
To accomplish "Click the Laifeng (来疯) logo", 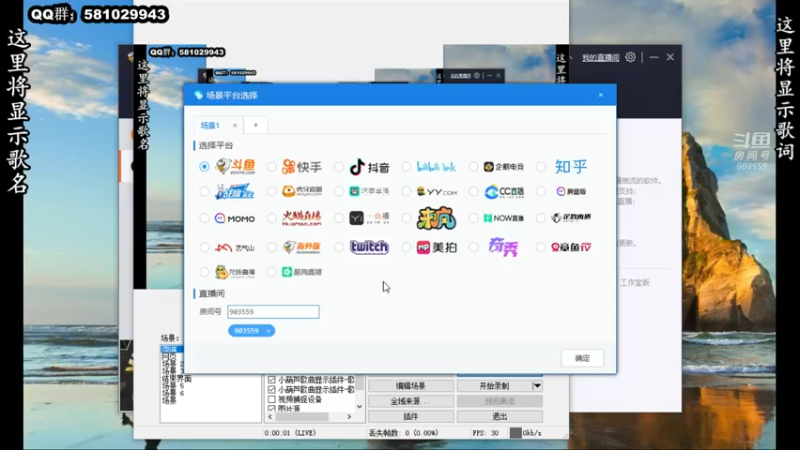I will tap(436, 218).
